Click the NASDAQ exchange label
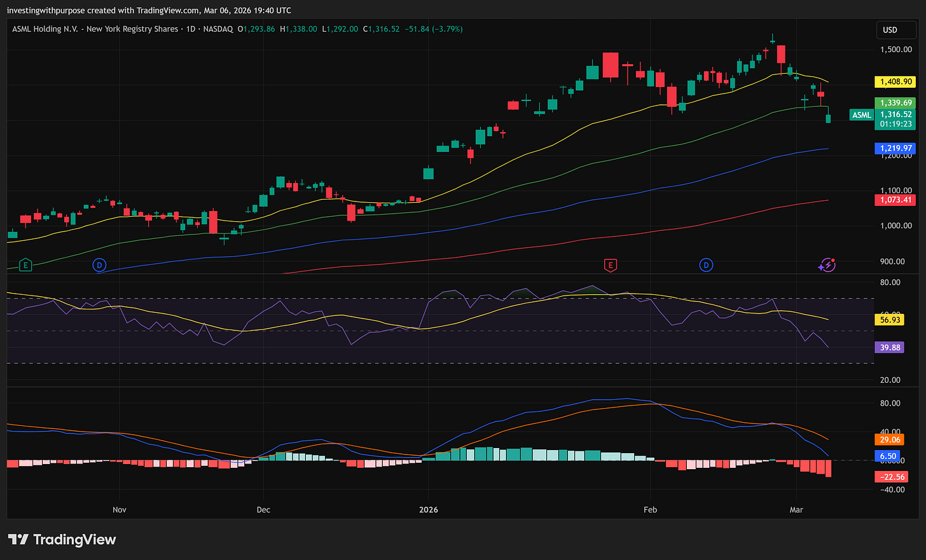926x560 pixels. pyautogui.click(x=218, y=29)
